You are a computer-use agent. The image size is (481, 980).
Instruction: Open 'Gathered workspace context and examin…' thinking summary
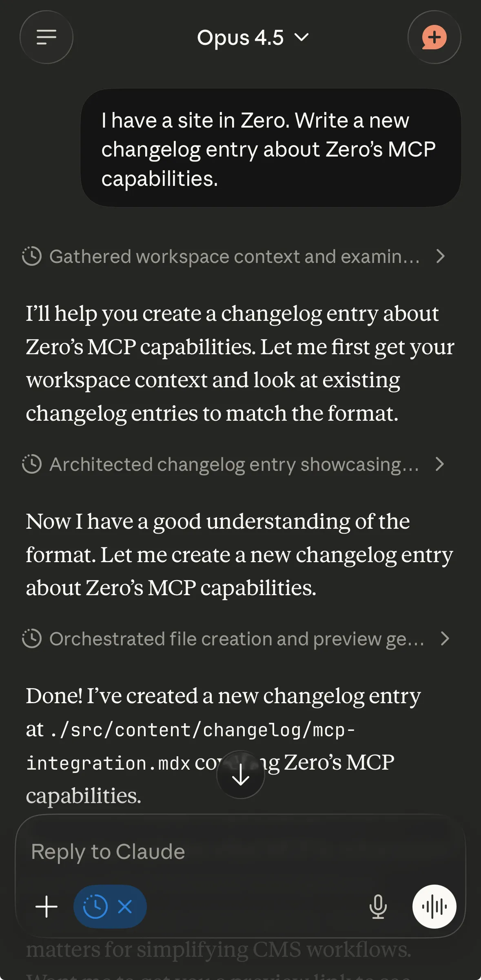(x=235, y=257)
